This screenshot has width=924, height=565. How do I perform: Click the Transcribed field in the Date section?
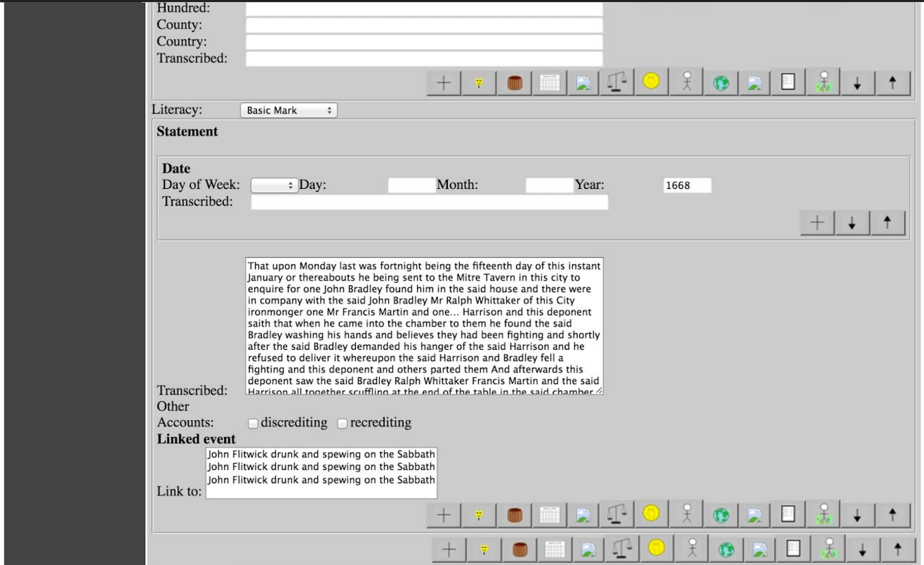click(429, 202)
